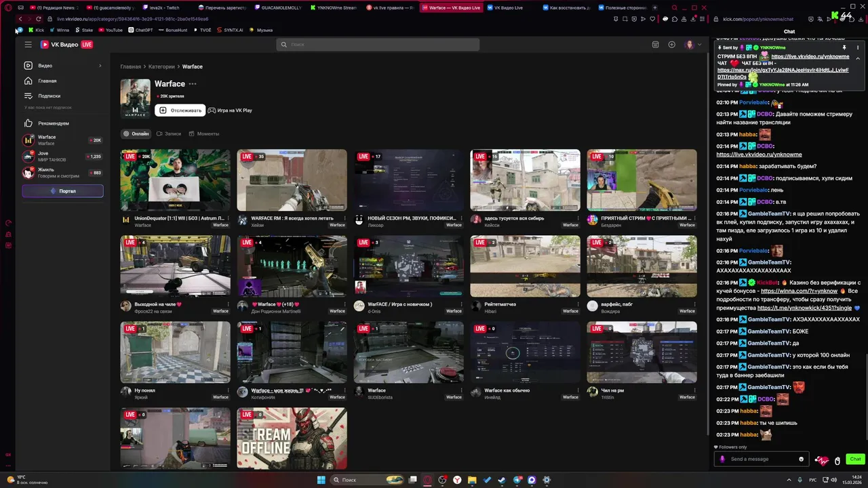This screenshot has width=868, height=488.
Task: Expand the profile avatar dropdown arrow
Action: (x=700, y=45)
